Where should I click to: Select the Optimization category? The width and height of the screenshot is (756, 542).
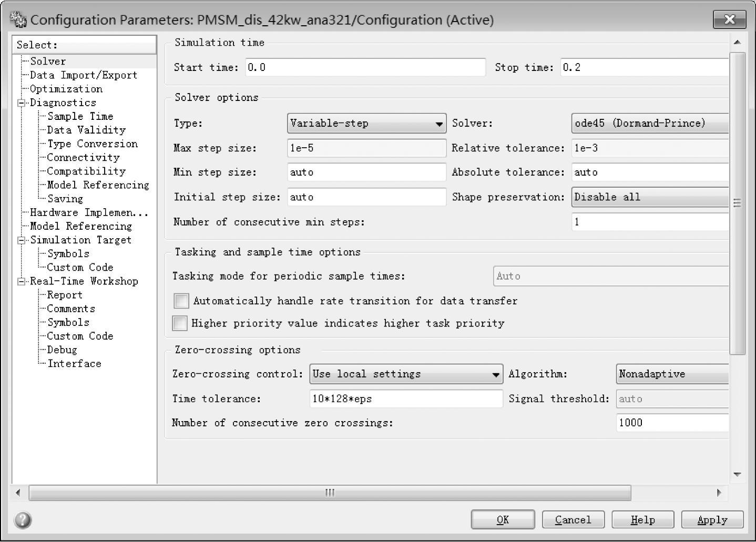coord(66,89)
